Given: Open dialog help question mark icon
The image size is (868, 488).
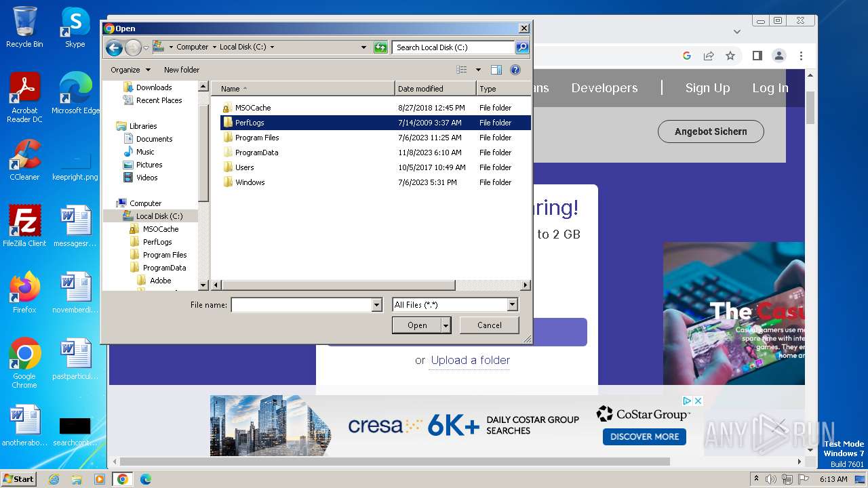Looking at the screenshot, I should pyautogui.click(x=515, y=70).
